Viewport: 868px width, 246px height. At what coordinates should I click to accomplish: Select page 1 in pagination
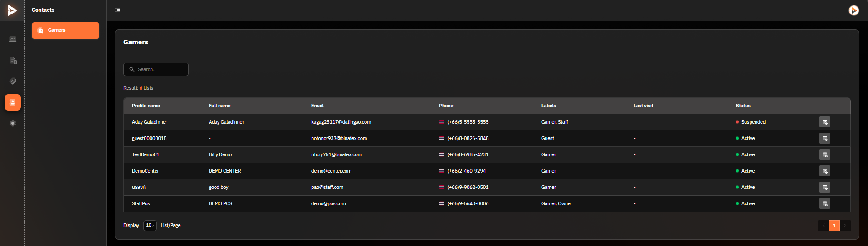click(834, 226)
